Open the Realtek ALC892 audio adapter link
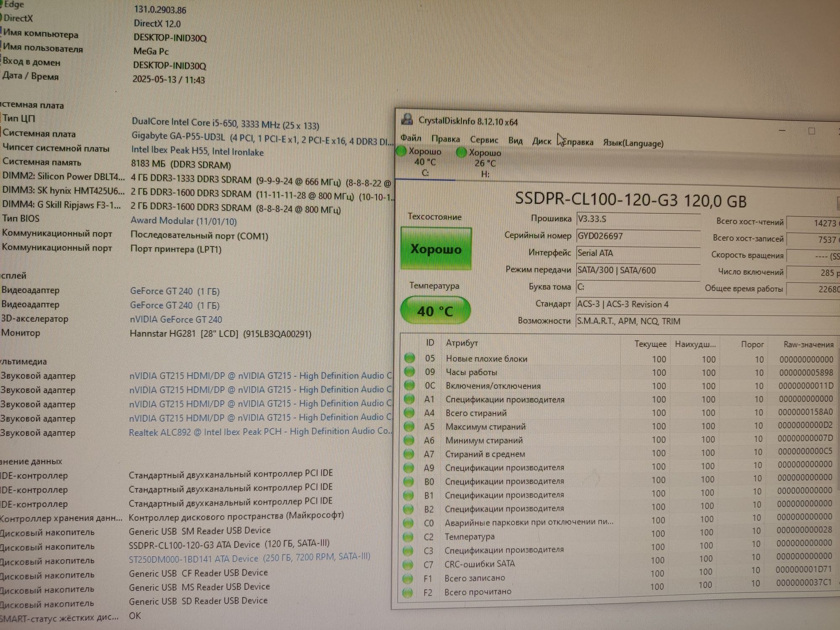 260,431
